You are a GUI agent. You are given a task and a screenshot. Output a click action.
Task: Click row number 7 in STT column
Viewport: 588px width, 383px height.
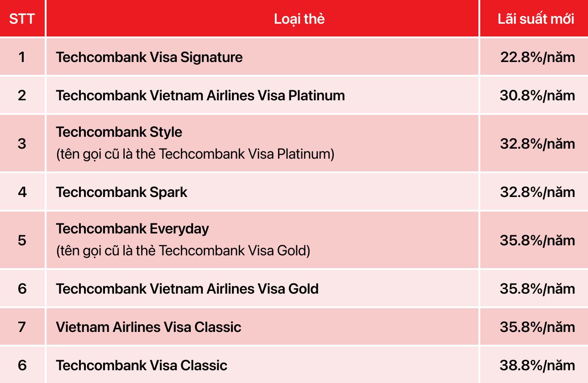[x=22, y=327]
